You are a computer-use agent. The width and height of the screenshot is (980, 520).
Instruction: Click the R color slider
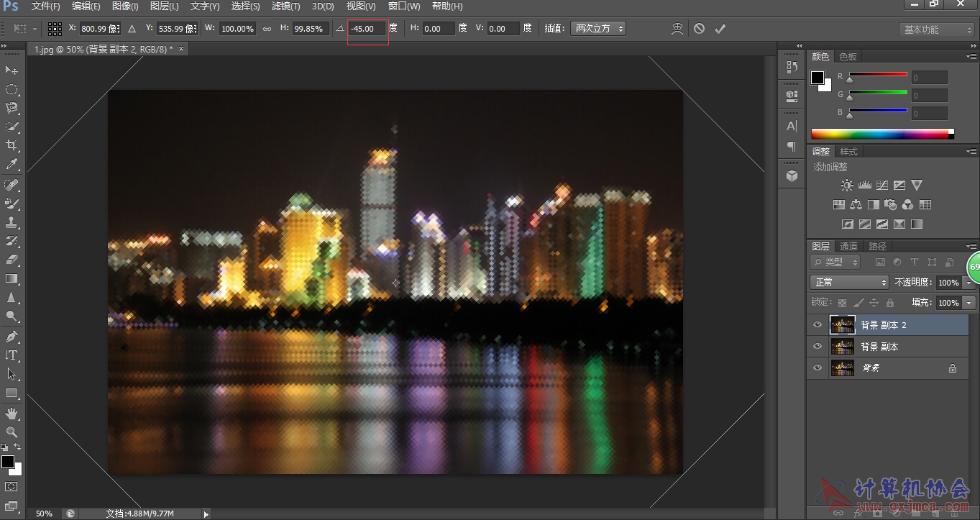coord(878,76)
